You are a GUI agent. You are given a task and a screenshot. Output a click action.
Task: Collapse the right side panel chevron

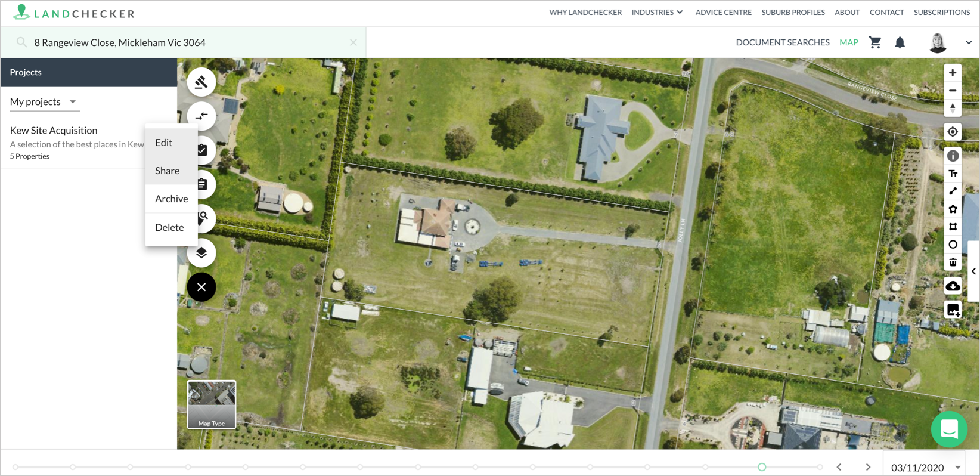[x=973, y=271]
